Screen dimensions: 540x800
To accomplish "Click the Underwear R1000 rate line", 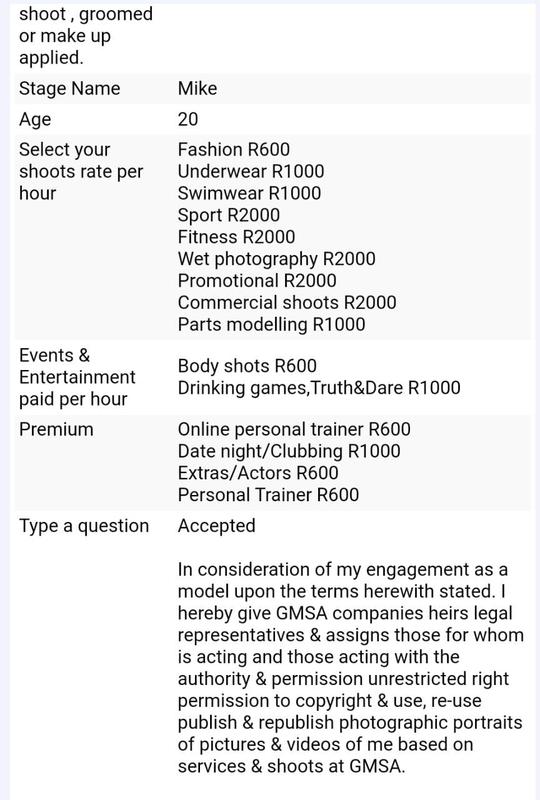I will pyautogui.click(x=251, y=171).
